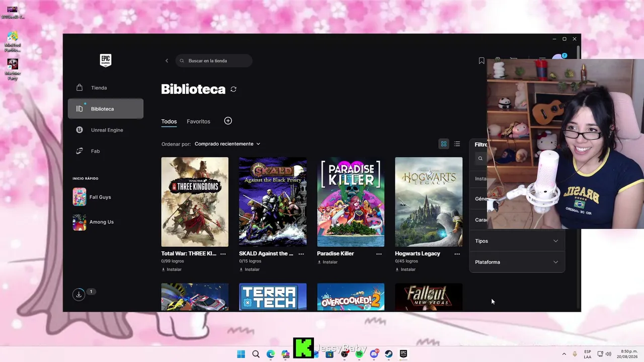Screen dimensions: 644x362
Task: Open the Hogwarts Legacy cover art
Action: click(x=429, y=202)
